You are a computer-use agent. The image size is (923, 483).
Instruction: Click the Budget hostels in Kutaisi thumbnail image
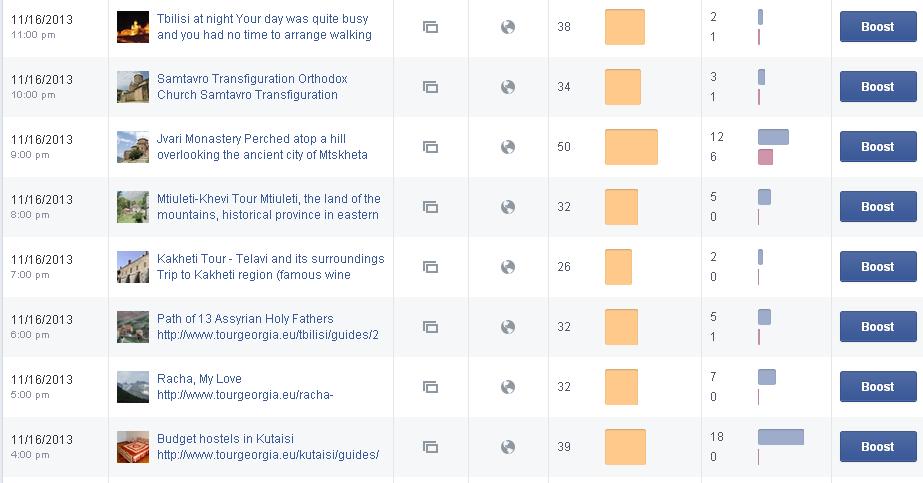click(x=133, y=447)
